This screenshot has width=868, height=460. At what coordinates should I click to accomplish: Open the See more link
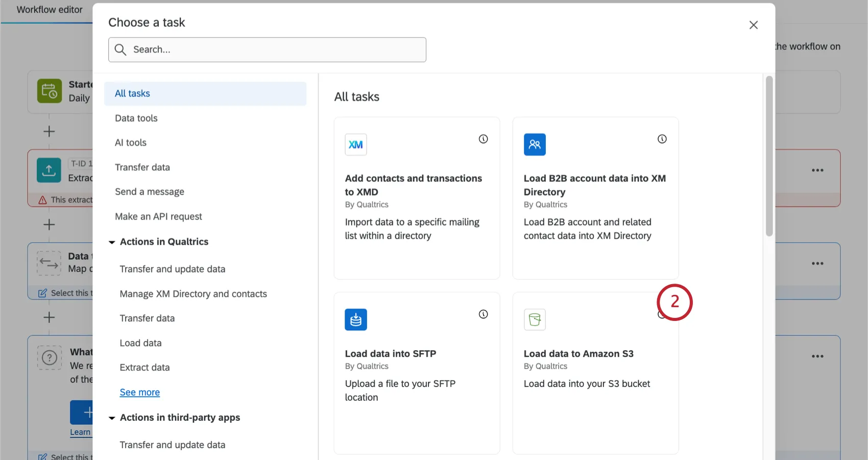139,392
